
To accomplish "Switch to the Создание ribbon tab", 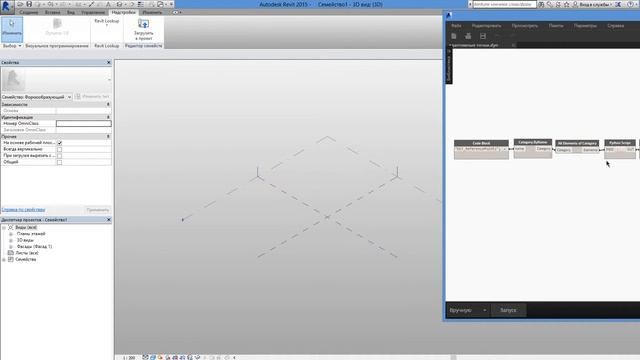I will pos(29,13).
